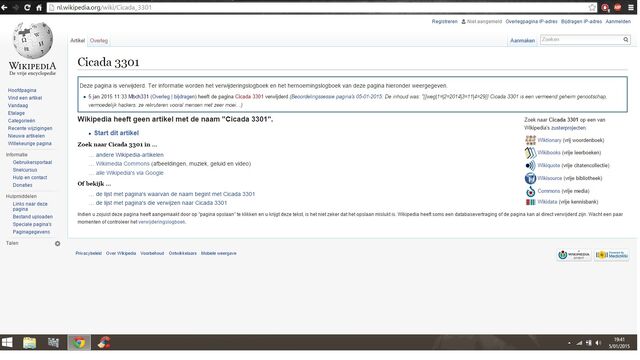Open andere Wikipedia-artikelen link

tap(130, 155)
